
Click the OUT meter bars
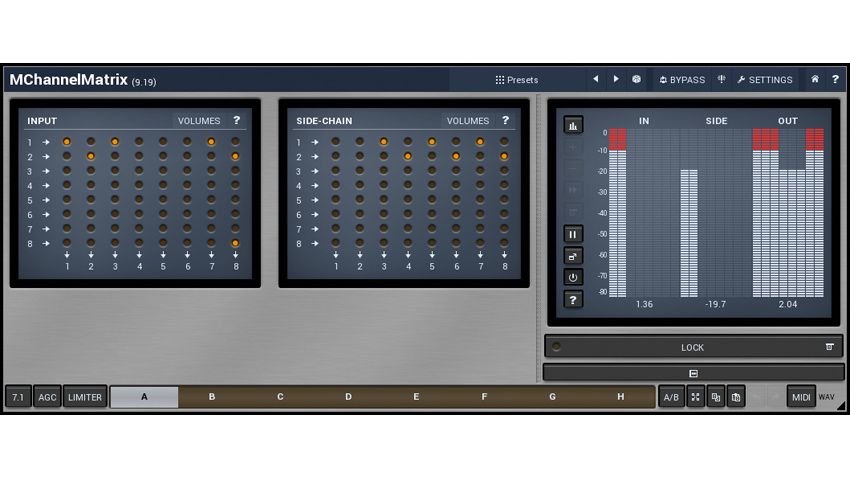pyautogui.click(x=788, y=213)
